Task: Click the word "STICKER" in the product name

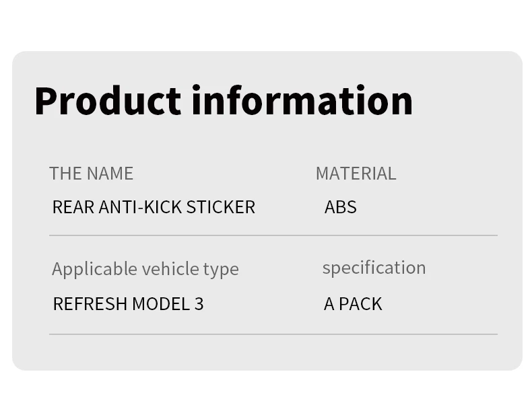Action: (221, 207)
